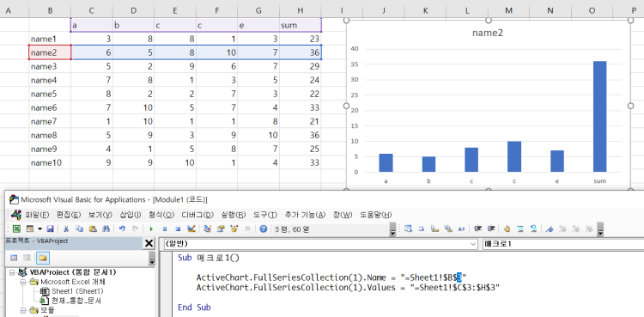Toggle Design Mode icon

(191, 229)
